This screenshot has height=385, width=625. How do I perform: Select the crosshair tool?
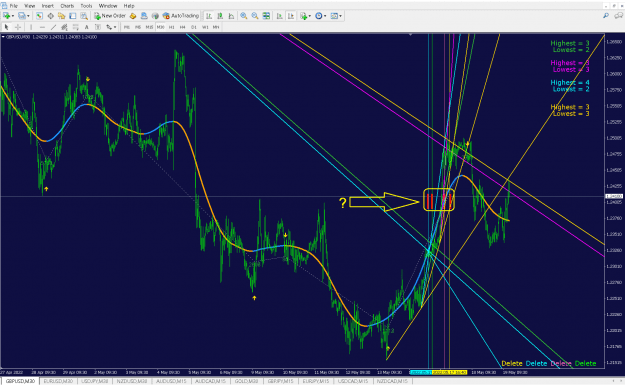point(18,27)
